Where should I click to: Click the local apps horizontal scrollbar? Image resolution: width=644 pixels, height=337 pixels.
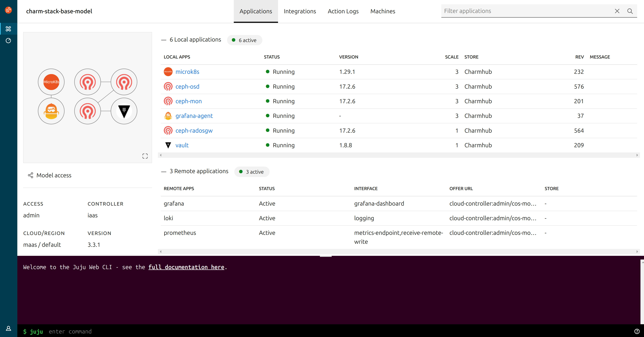[x=399, y=155]
